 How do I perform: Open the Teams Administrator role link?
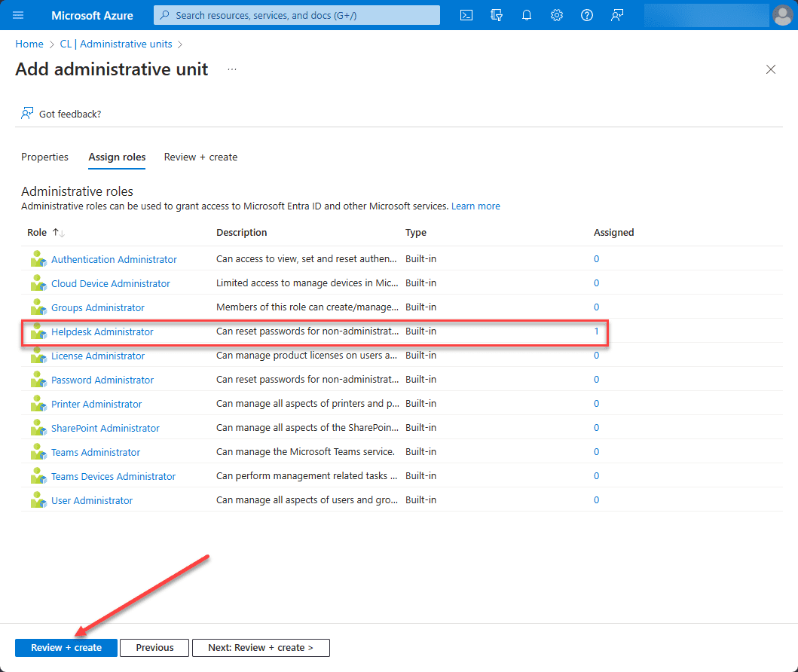96,452
